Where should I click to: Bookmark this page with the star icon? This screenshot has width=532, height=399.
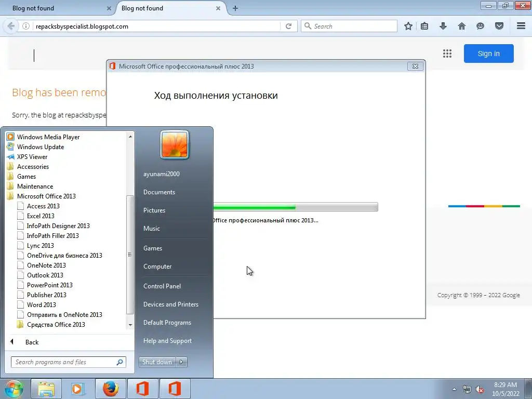coord(408,26)
